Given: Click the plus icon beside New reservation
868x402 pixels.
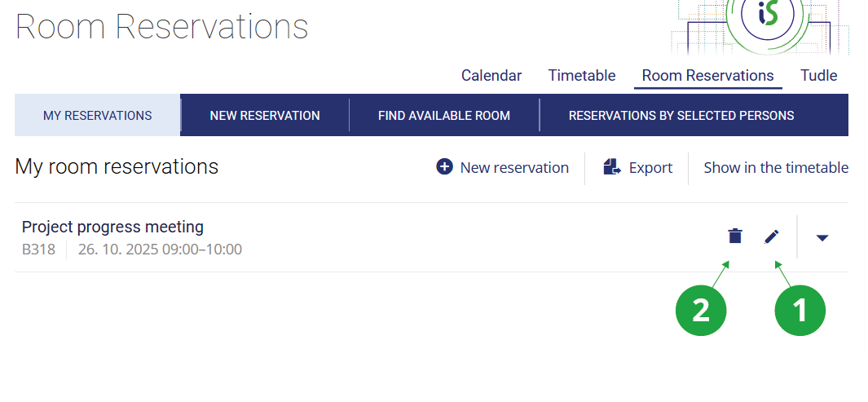Looking at the screenshot, I should (x=444, y=167).
